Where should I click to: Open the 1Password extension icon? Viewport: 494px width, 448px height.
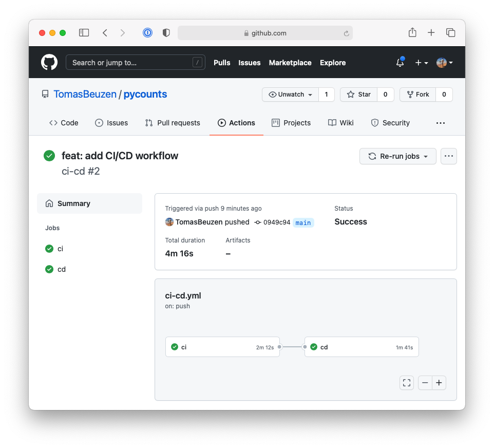(x=147, y=32)
